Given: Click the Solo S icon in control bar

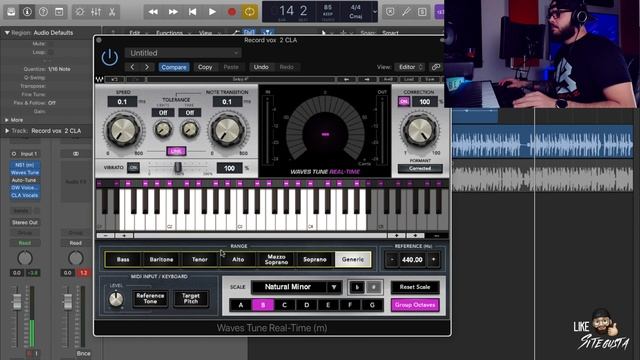Looking at the screenshot, I should (x=422, y=12).
